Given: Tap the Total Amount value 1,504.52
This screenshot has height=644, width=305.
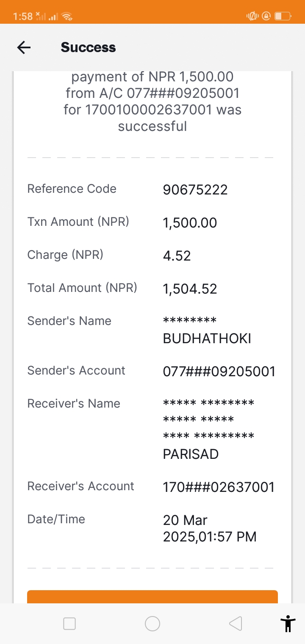Looking at the screenshot, I should tap(190, 289).
